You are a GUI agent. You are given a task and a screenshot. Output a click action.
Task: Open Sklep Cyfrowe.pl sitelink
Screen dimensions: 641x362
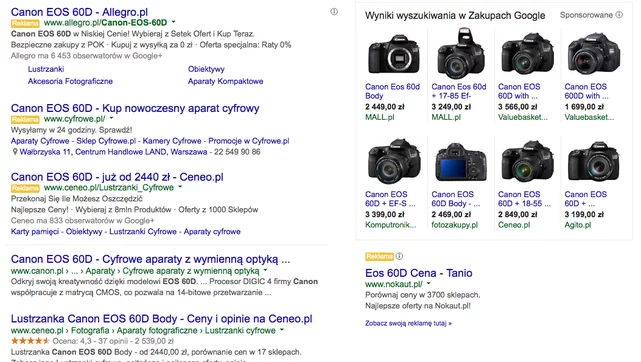pos(106,141)
